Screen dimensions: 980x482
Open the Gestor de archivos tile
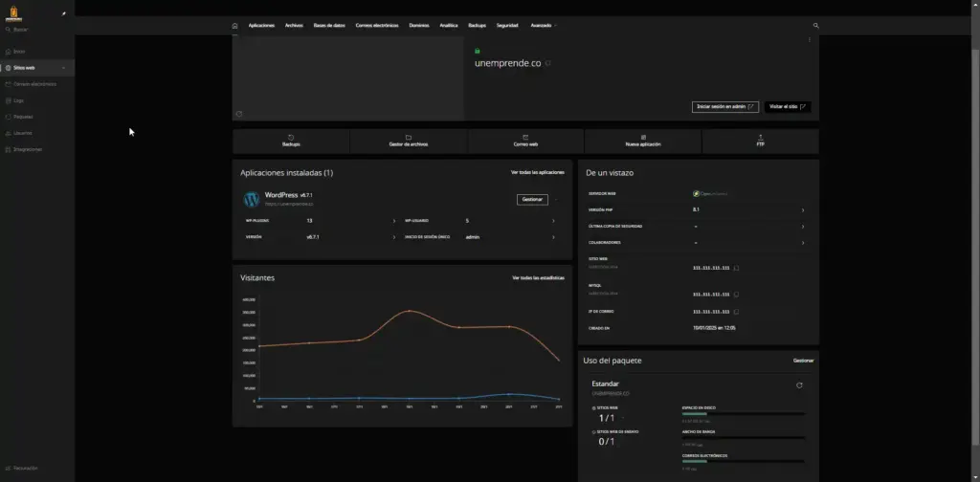click(x=408, y=142)
